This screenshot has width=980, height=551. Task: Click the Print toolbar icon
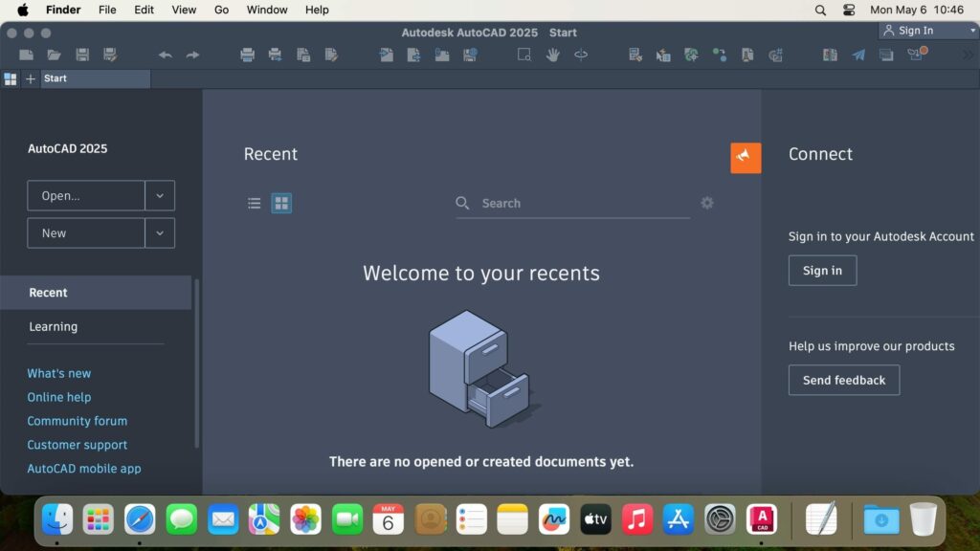tap(248, 55)
